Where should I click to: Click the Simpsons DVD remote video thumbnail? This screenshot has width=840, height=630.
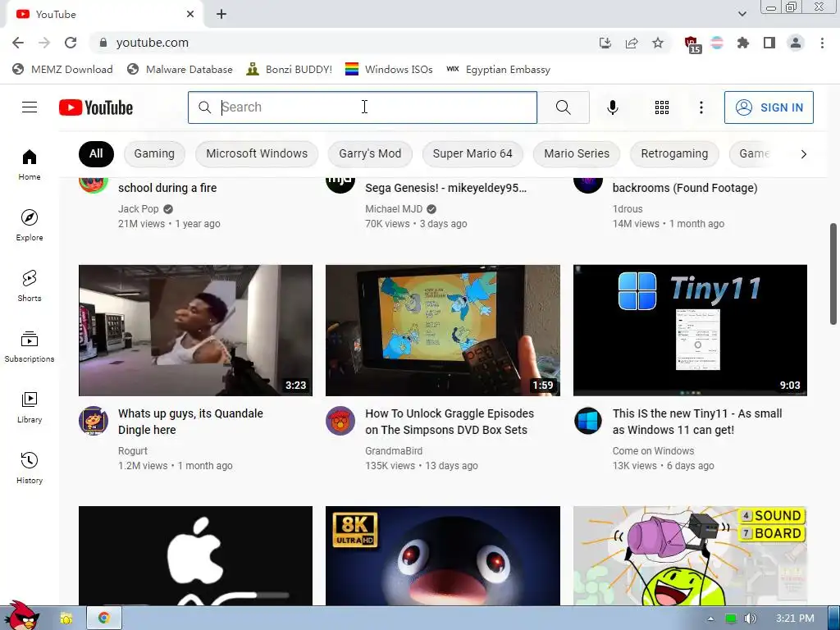point(442,330)
